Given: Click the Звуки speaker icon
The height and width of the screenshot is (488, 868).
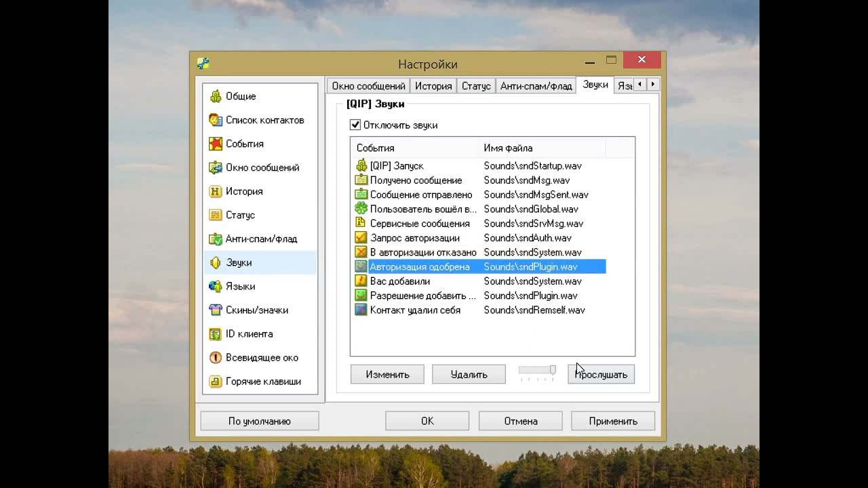Looking at the screenshot, I should pos(215,262).
